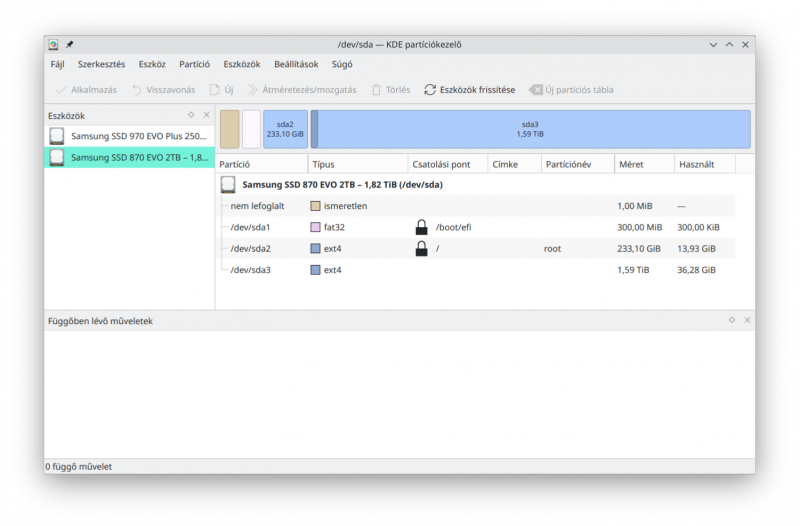
Task: Select Samsung SSD 870 EVO 2TB device in list
Action: click(129, 158)
